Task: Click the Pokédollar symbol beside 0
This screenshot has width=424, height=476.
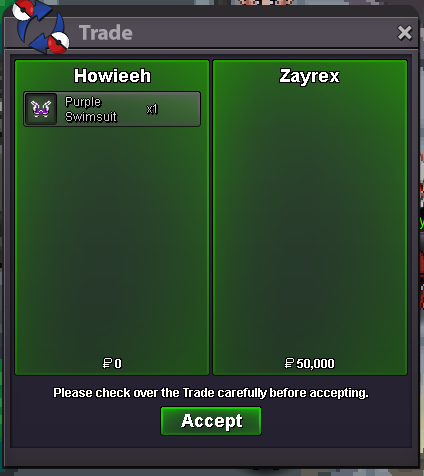Action: [x=107, y=363]
